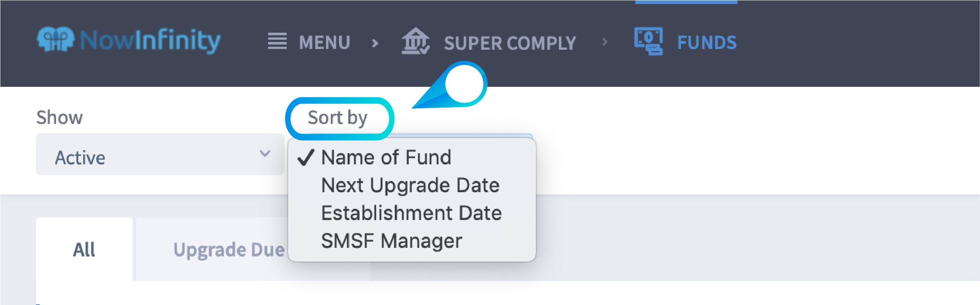Viewport: 980px width, 305px height.
Task: Open the SUPER COMPLY breadcrumb link
Action: point(510,43)
